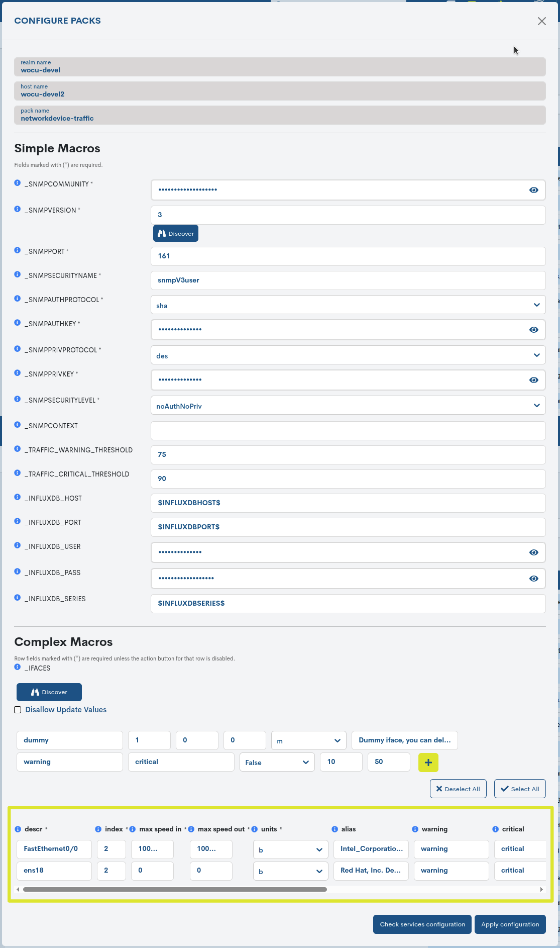Click info icon next to _SNMPCONTEXT
Screen dimensions: 560x948
18,425
